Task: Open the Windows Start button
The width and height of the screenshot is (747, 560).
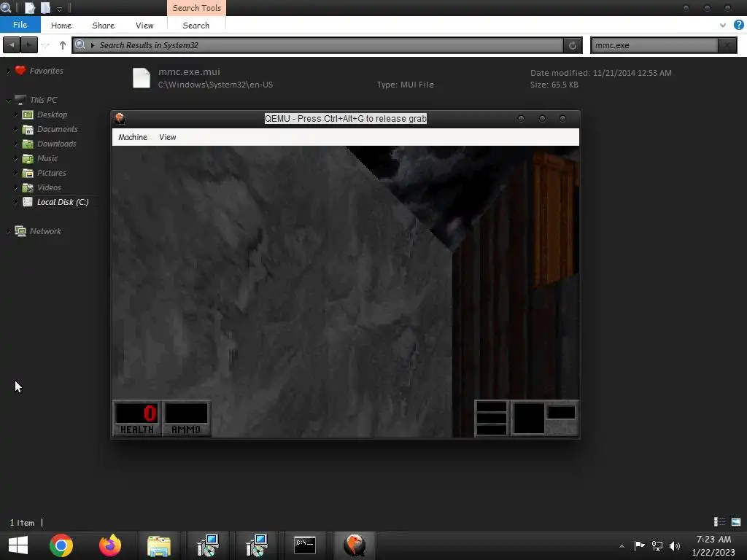Action: point(18,545)
